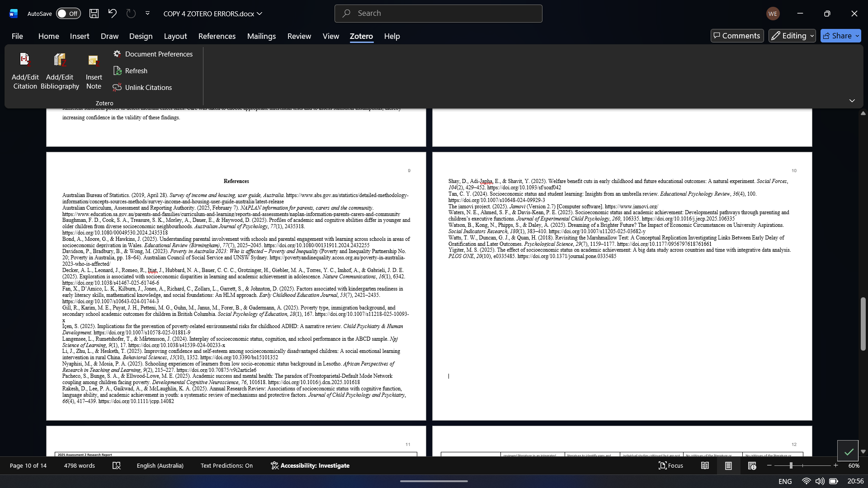This screenshot has width=868, height=488.
Task: Open the References tab
Action: (x=217, y=36)
